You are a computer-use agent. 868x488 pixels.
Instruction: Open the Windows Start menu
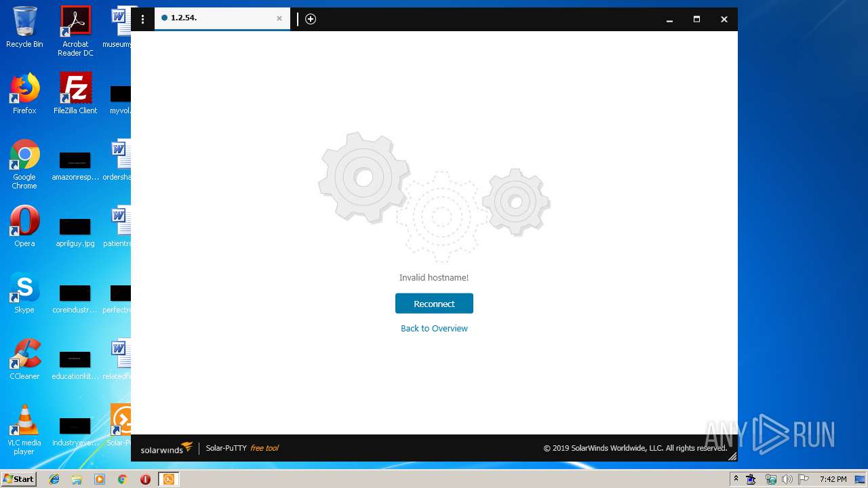tap(19, 479)
